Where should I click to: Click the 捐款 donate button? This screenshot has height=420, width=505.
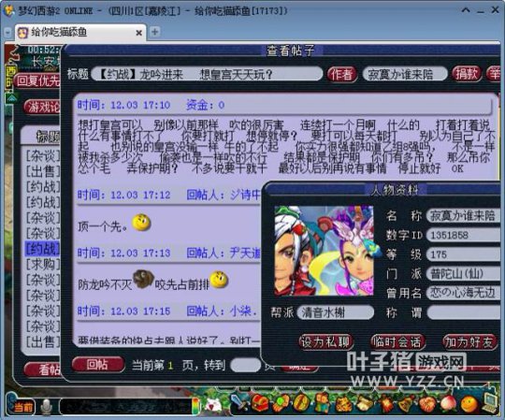point(467,74)
